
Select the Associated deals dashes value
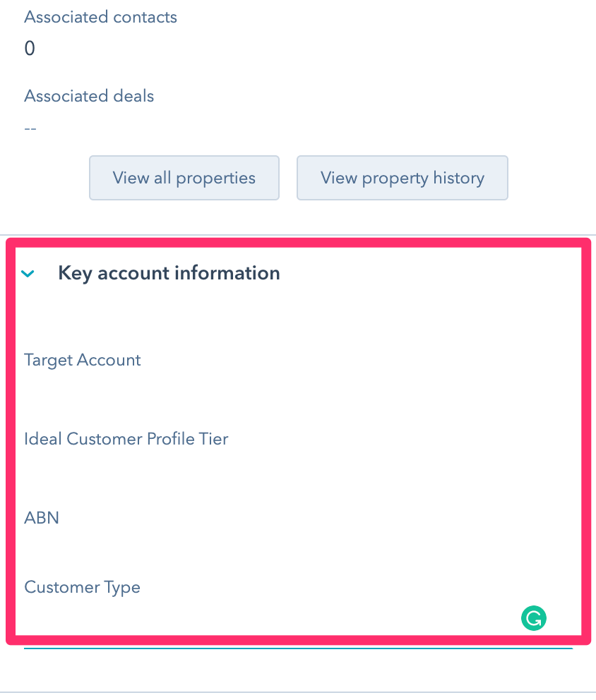tap(30, 128)
